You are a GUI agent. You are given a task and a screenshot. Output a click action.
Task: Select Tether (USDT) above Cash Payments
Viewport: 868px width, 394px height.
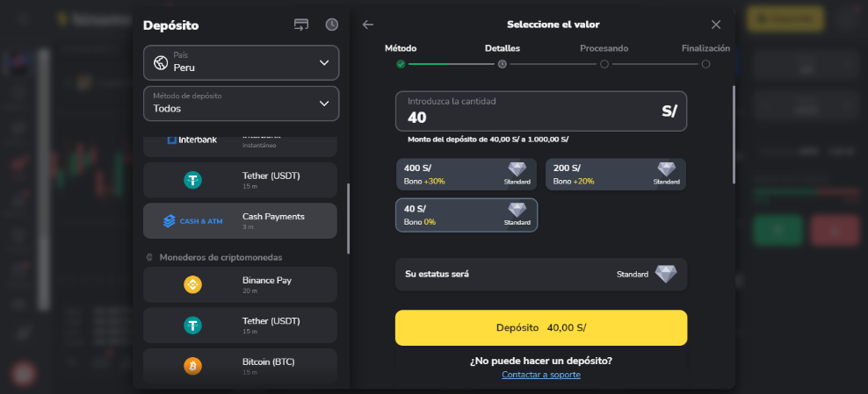coord(240,180)
